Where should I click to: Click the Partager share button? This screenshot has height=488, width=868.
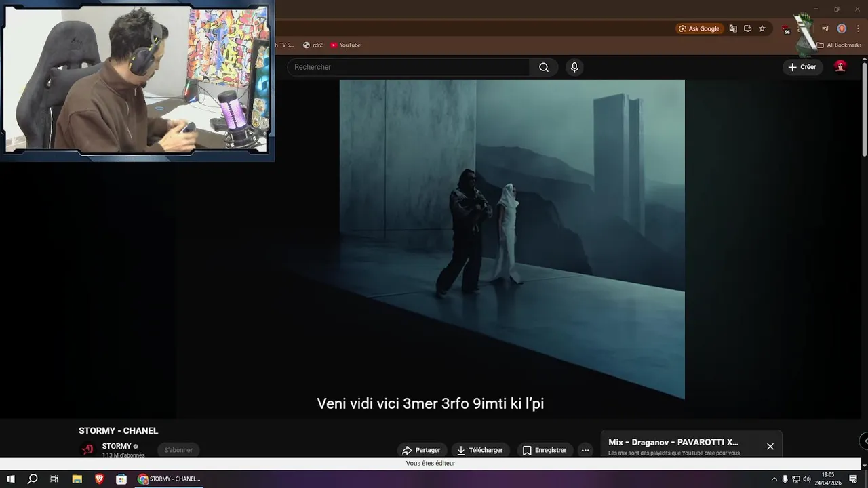click(421, 450)
